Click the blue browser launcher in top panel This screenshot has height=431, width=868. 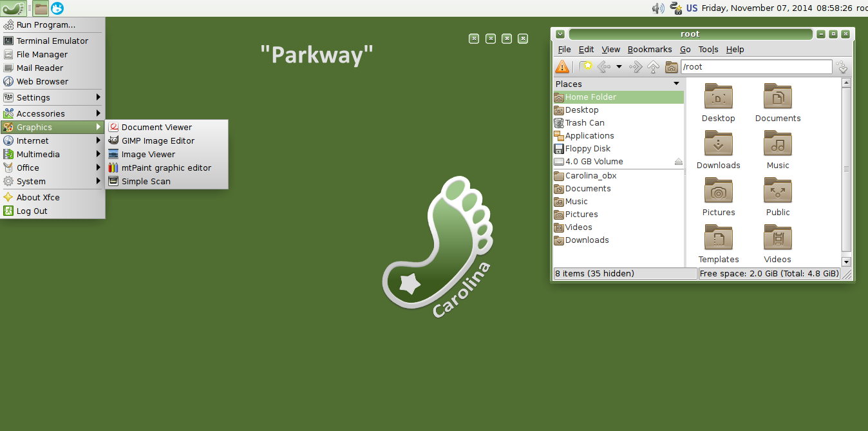(57, 8)
